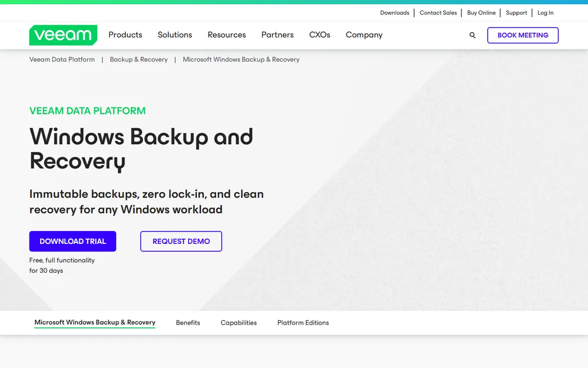Switch to the Benefits tab
The width and height of the screenshot is (588, 368).
click(188, 323)
